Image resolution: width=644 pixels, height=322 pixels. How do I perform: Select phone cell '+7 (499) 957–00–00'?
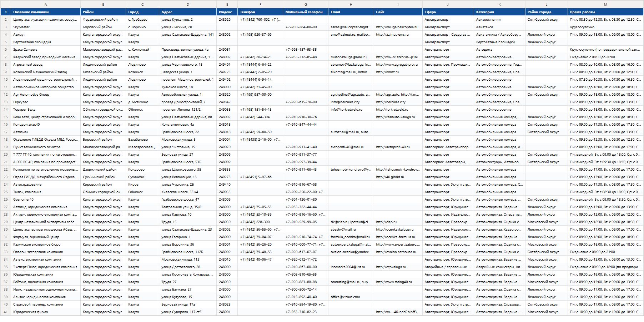pyautogui.click(x=260, y=95)
